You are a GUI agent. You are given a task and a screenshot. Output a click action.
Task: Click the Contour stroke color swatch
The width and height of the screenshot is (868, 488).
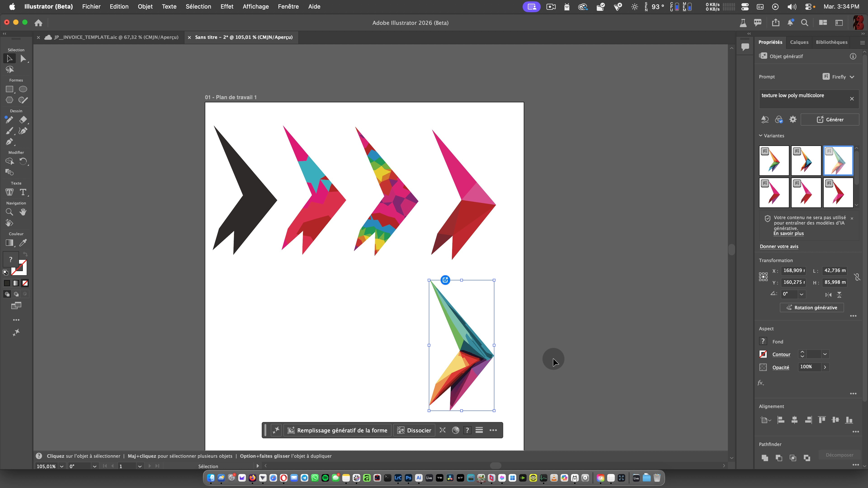[x=763, y=354]
